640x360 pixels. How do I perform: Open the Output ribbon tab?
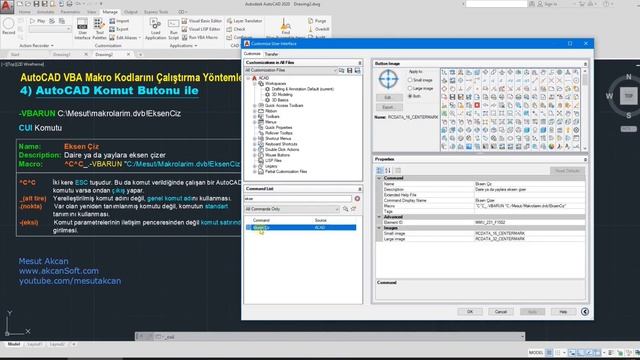[x=131, y=12]
